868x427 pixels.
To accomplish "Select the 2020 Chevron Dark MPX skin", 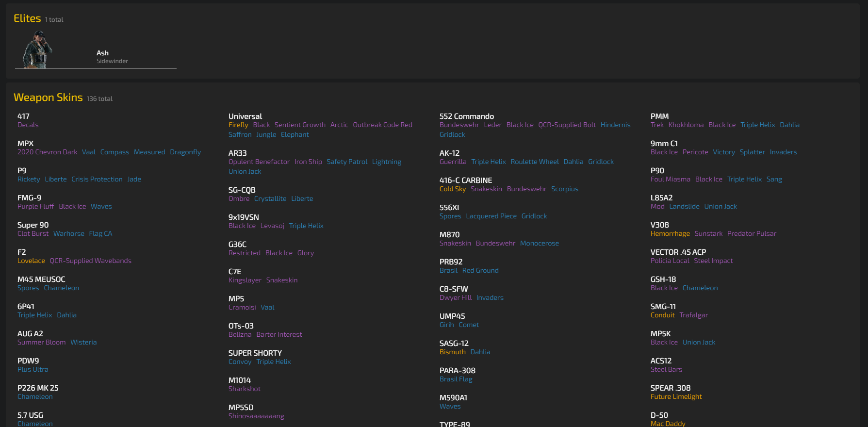I will pos(48,152).
